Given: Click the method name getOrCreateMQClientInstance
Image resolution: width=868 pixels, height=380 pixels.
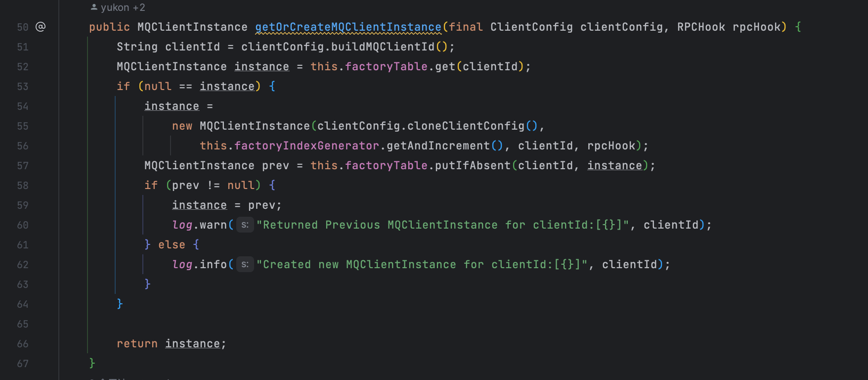Looking at the screenshot, I should click(348, 27).
